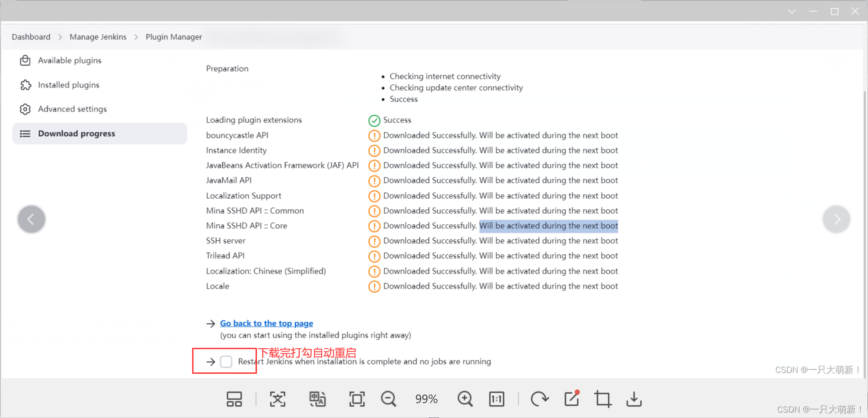Enable Restart Jenkins when installation complete checkbox
The image size is (868, 418).
pos(226,361)
